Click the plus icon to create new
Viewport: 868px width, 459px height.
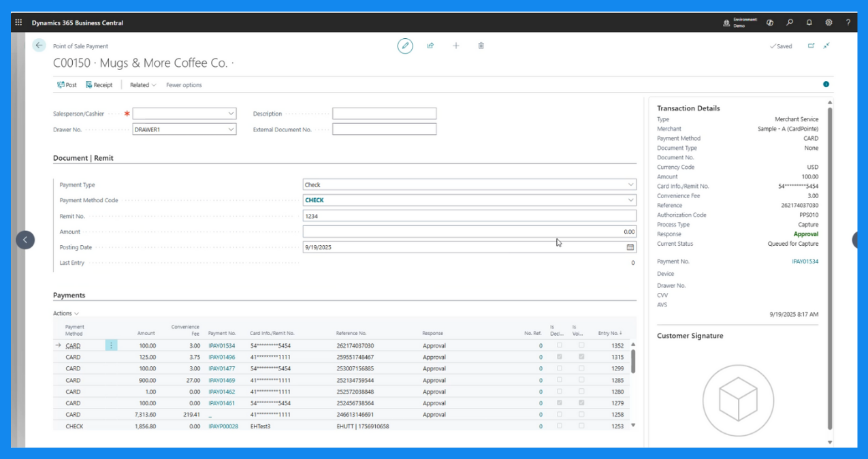(x=456, y=46)
